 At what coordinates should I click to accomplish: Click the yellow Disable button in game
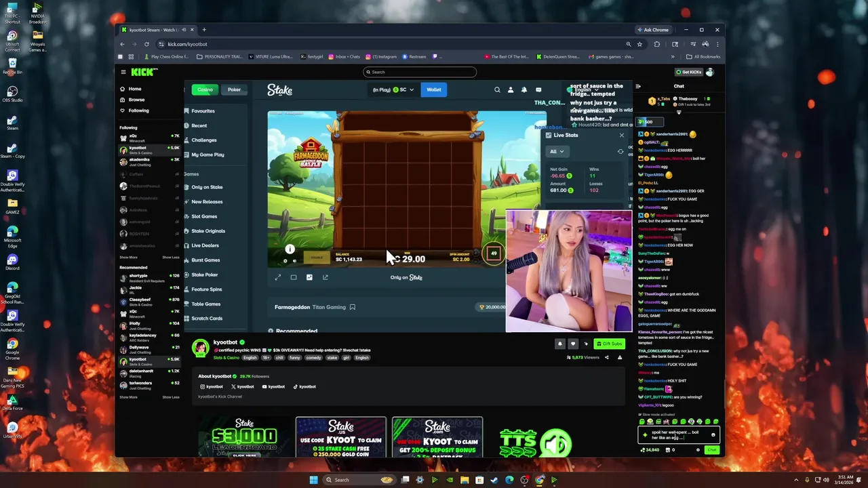pos(317,258)
